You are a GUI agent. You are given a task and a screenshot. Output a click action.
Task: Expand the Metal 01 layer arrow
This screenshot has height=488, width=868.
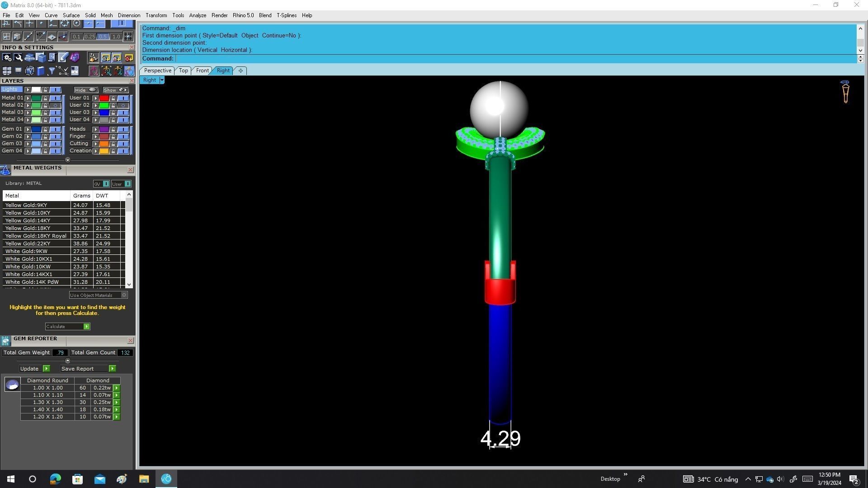28,98
